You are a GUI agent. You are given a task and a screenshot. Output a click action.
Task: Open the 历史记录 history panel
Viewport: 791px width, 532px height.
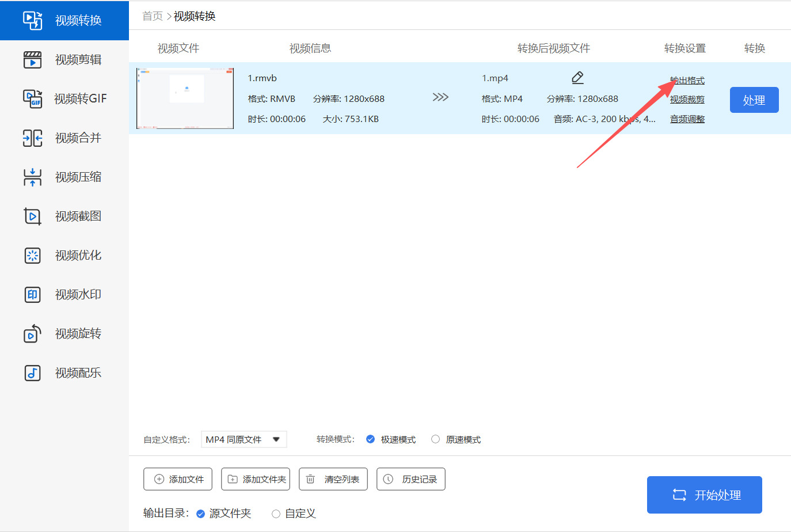pos(410,478)
